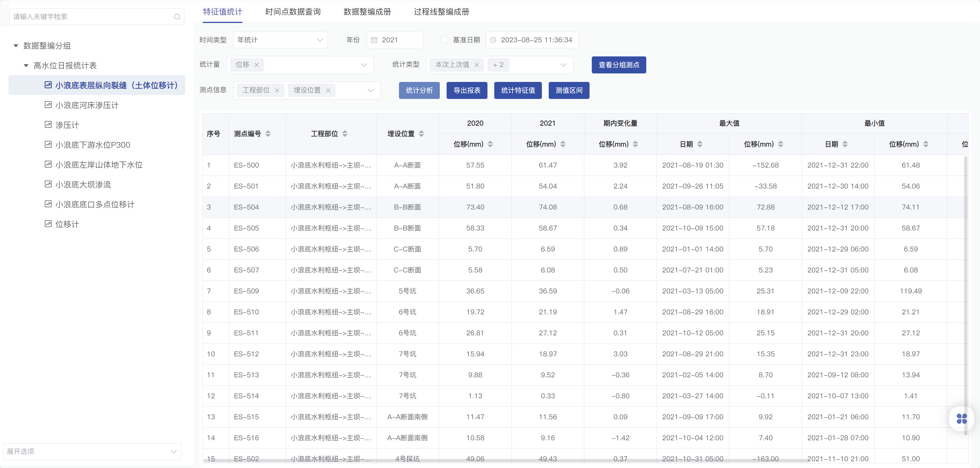Image resolution: width=980 pixels, height=468 pixels.
Task: Remove the 工程部位 tag
Action: click(x=277, y=90)
